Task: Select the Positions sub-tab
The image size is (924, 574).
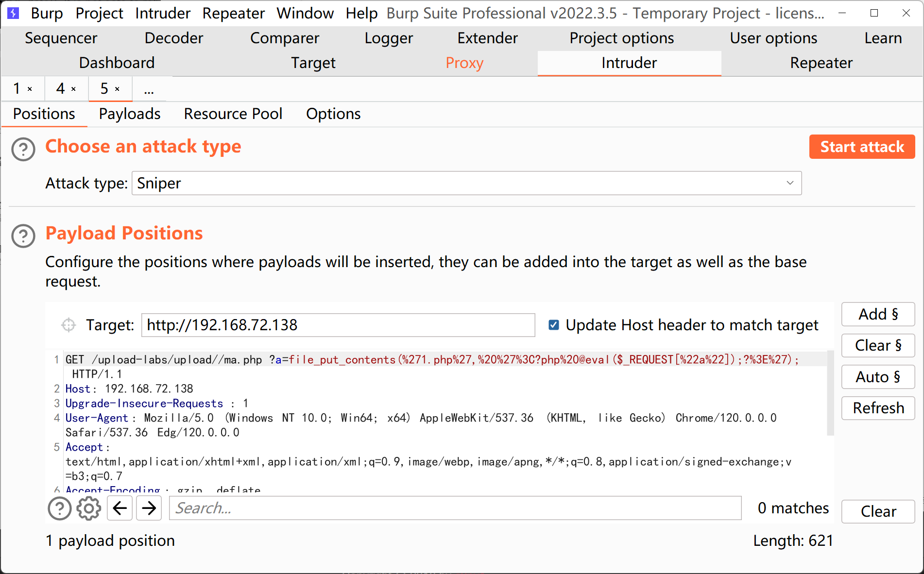Action: pos(44,114)
